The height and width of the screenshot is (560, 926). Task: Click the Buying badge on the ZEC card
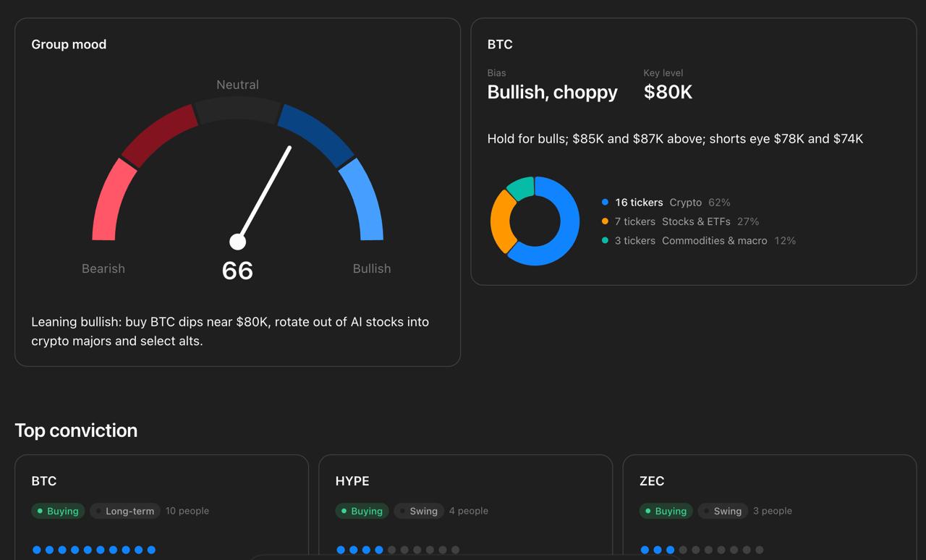pos(666,511)
